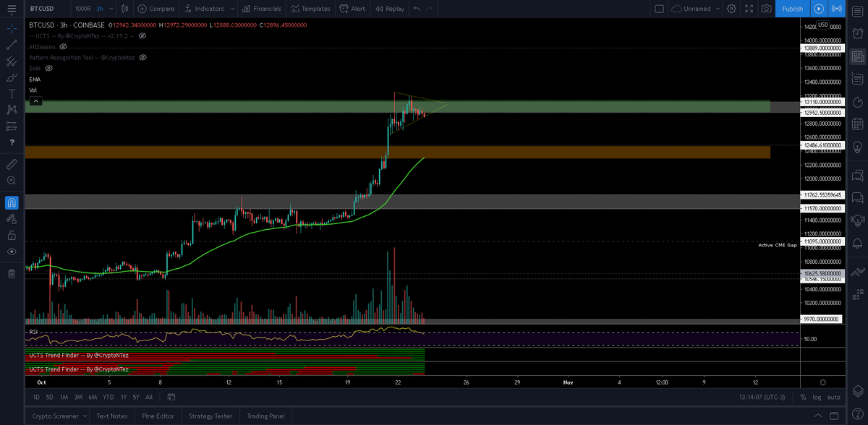Select the text annotation tool
Viewport: 868px width, 425px height.
(12, 94)
